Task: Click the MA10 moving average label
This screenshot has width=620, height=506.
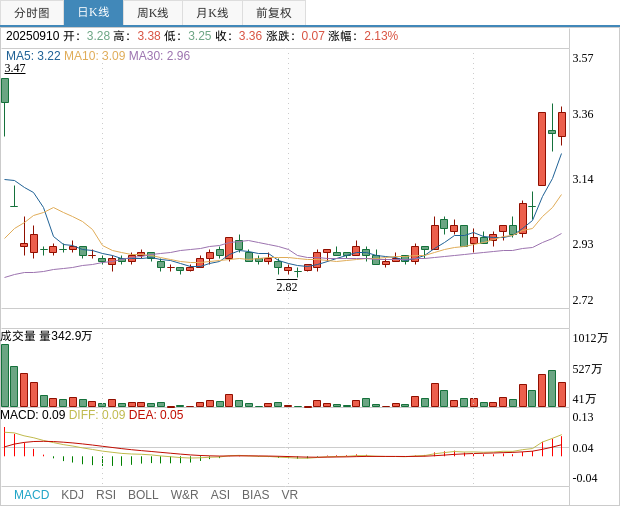Action: pos(94,56)
